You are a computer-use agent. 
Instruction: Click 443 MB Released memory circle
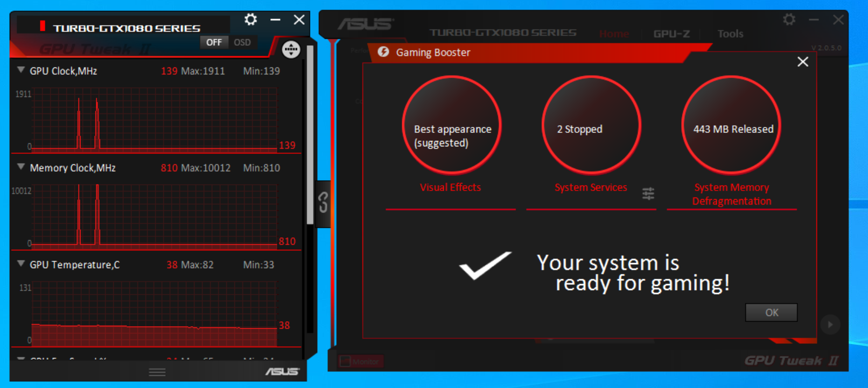731,125
